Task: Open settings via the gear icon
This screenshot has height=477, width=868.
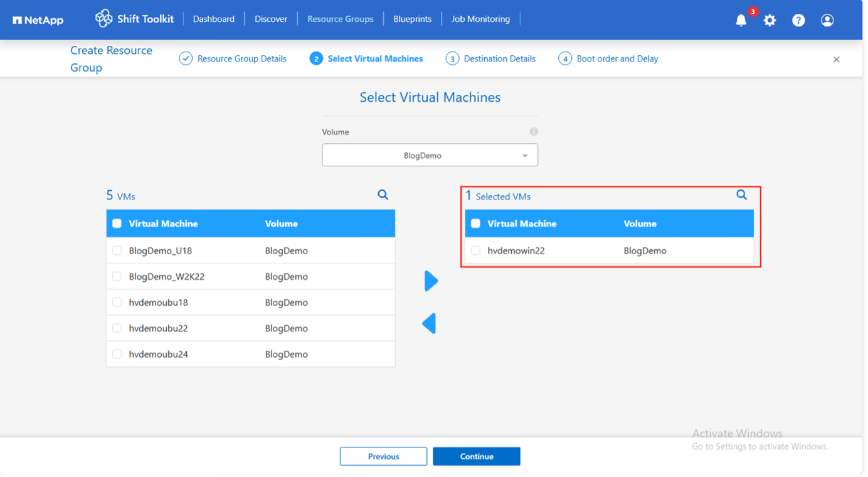Action: [x=770, y=20]
